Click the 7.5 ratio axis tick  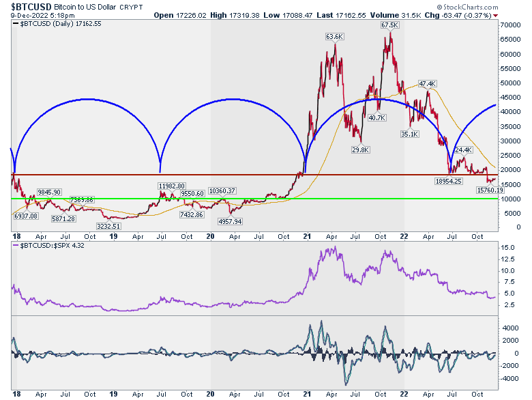click(509, 282)
